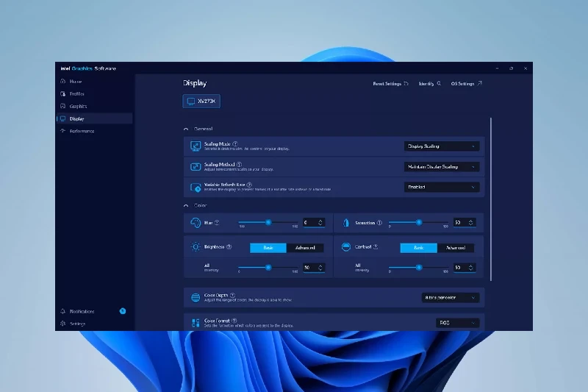Open Settings from the sidebar bottom
Screen dimensions: 588x392
pos(77,324)
